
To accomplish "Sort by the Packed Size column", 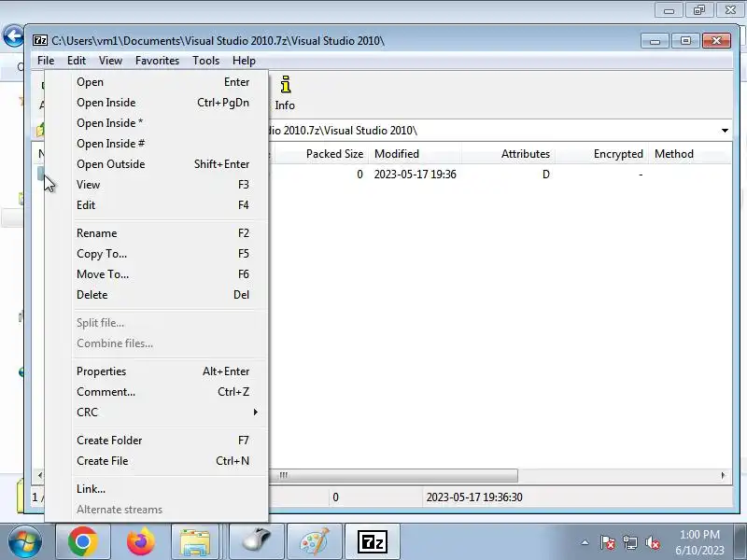I will (321, 154).
